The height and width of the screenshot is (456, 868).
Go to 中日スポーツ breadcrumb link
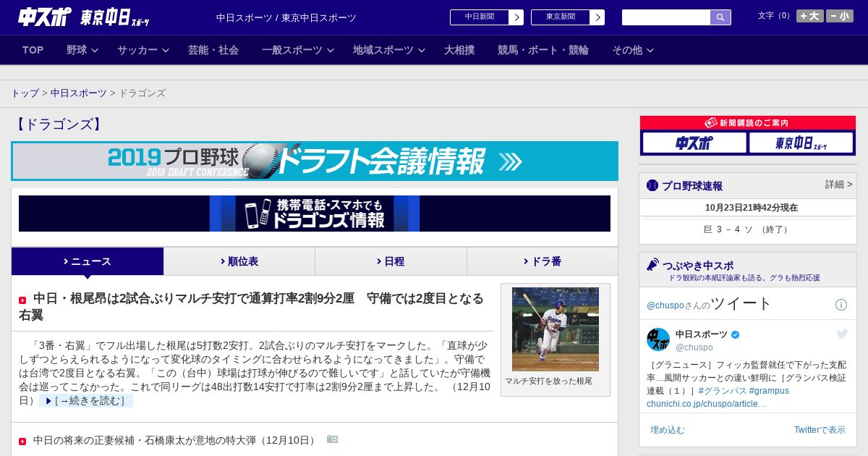tap(79, 93)
